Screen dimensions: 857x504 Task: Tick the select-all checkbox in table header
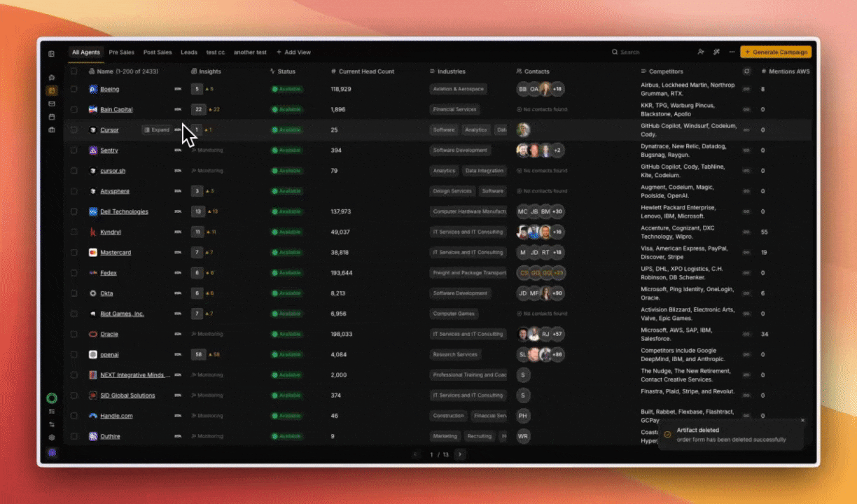[x=74, y=71]
